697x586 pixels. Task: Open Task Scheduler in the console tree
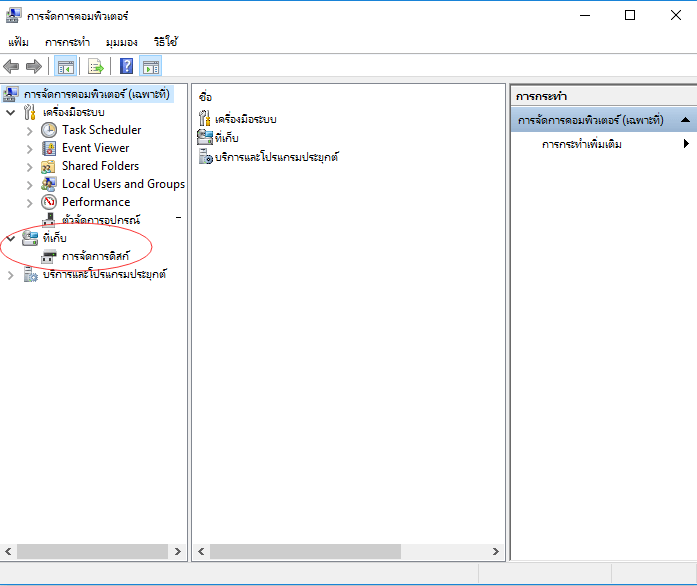pyautogui.click(x=101, y=130)
